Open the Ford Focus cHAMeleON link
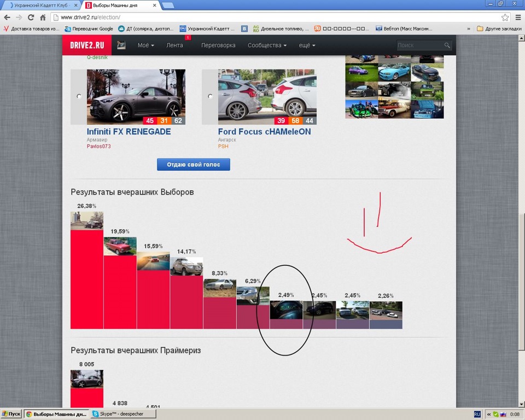Image resolution: width=525 pixels, height=420 pixels. pos(265,132)
